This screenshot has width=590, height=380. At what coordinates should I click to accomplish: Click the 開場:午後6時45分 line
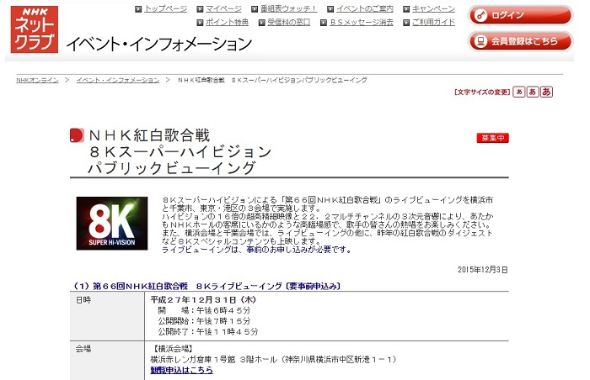coord(204,310)
